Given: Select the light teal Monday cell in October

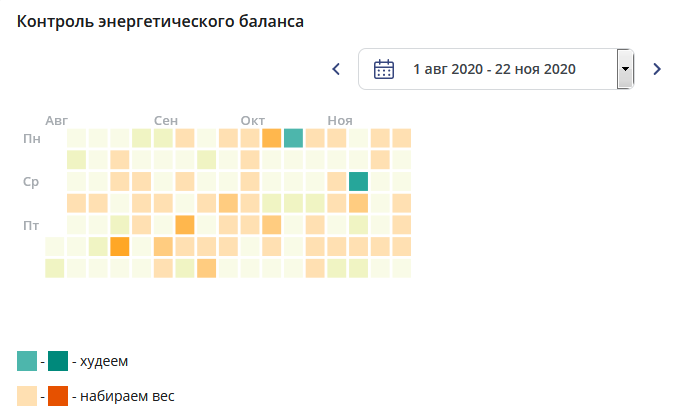Looking at the screenshot, I should 293,138.
